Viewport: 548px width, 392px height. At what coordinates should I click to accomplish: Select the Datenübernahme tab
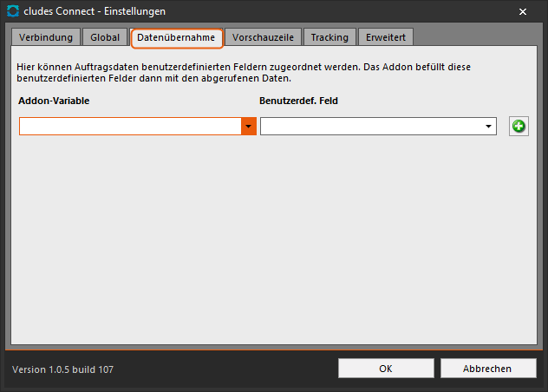[x=176, y=37]
